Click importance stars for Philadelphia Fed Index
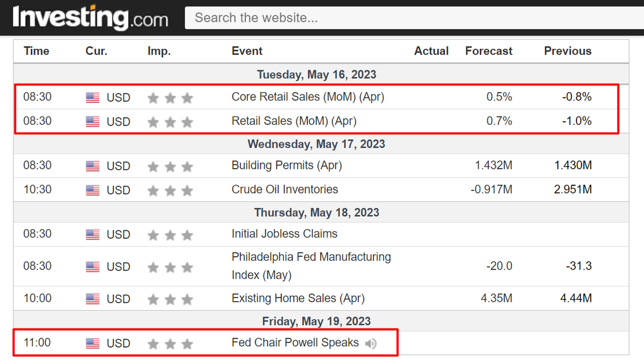The image size is (644, 363). click(x=170, y=267)
